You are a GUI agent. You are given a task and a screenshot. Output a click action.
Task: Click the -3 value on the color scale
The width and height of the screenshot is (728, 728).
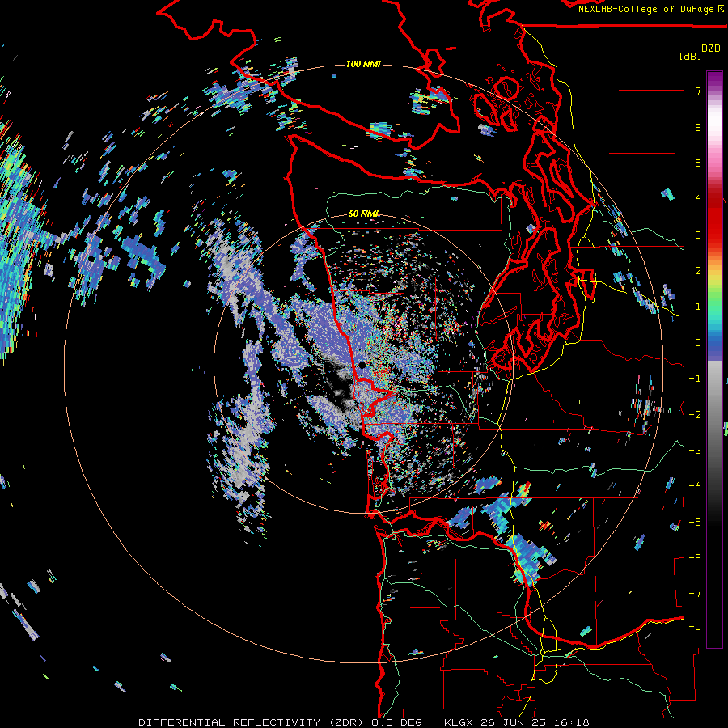click(695, 451)
